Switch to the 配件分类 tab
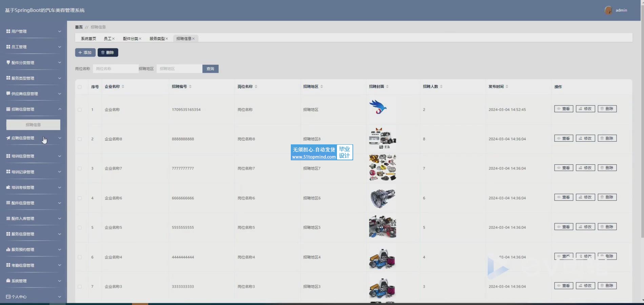This screenshot has height=305, width=644. 130,39
